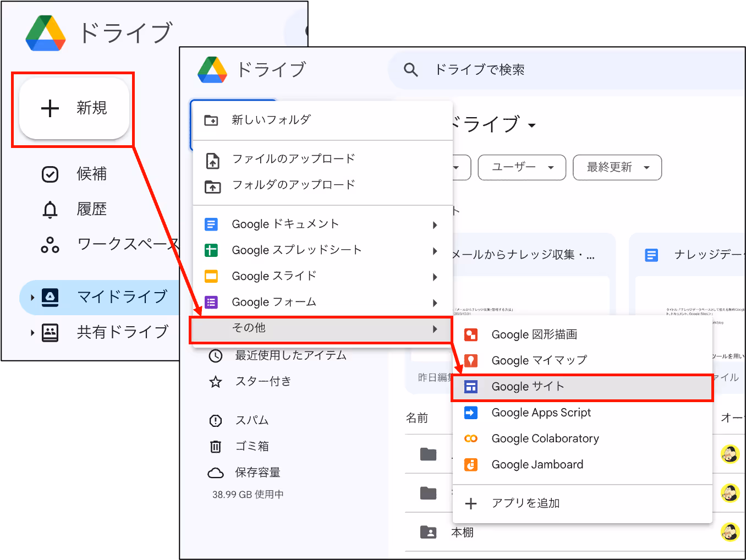Open スパム in sidebar
This screenshot has width=746, height=560.
(252, 420)
